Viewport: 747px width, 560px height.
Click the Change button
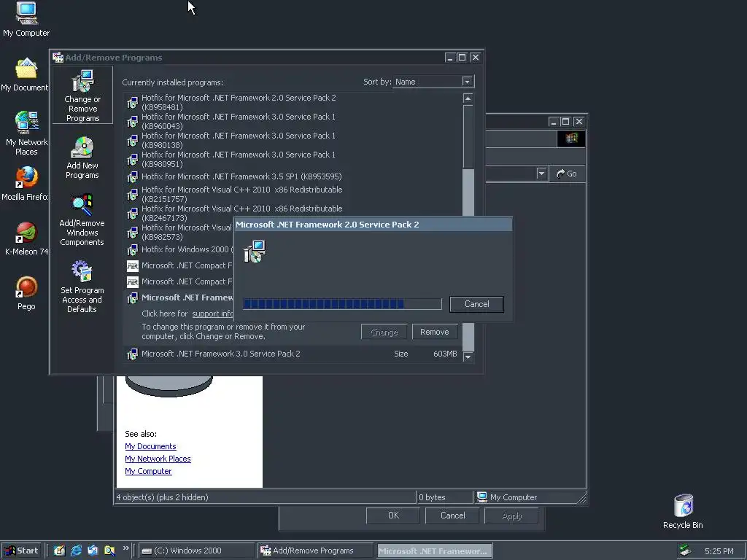[384, 332]
